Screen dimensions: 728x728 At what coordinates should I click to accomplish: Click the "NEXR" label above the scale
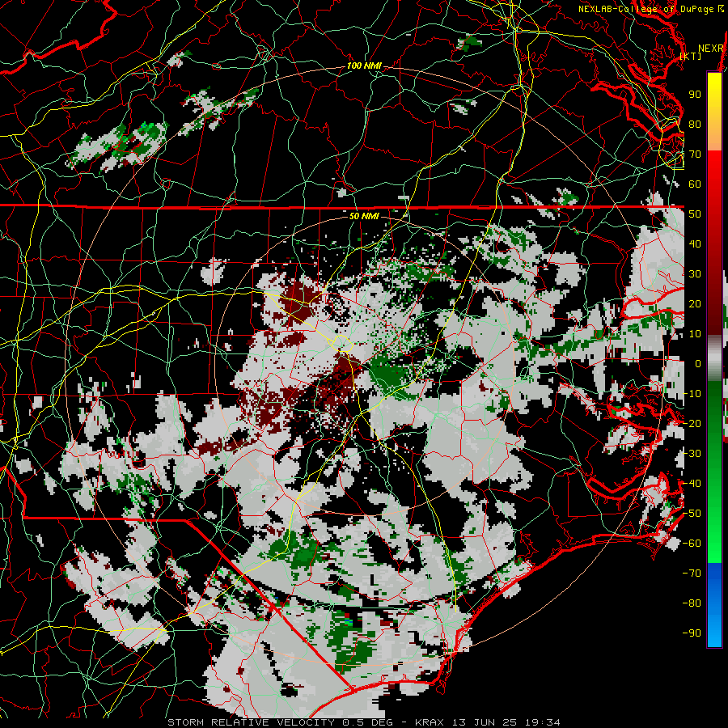pyautogui.click(x=711, y=49)
